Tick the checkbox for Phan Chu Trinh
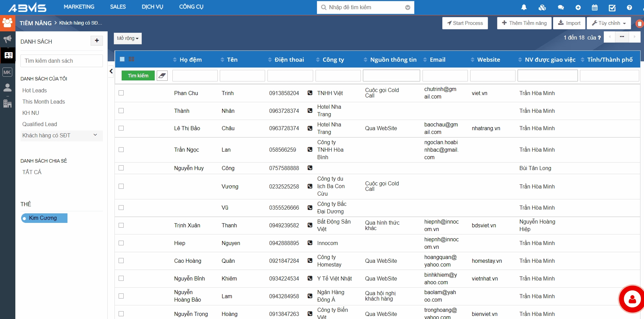This screenshot has height=319, width=644. 121,93
